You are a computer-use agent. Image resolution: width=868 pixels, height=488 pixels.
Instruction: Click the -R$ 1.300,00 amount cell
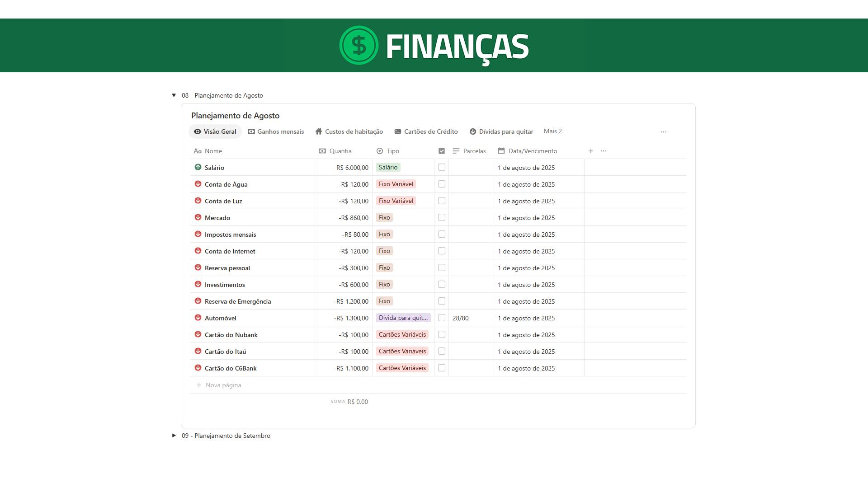tap(344, 318)
